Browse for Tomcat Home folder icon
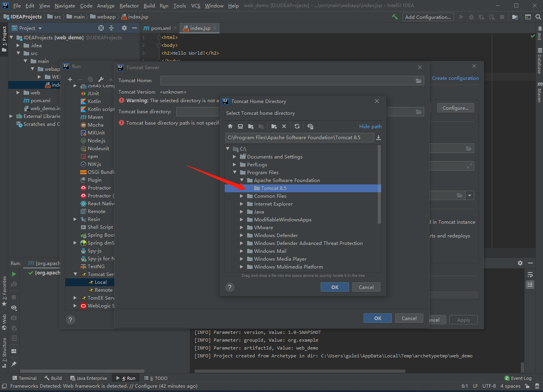Viewport: 543px width, 392px height. (x=419, y=81)
